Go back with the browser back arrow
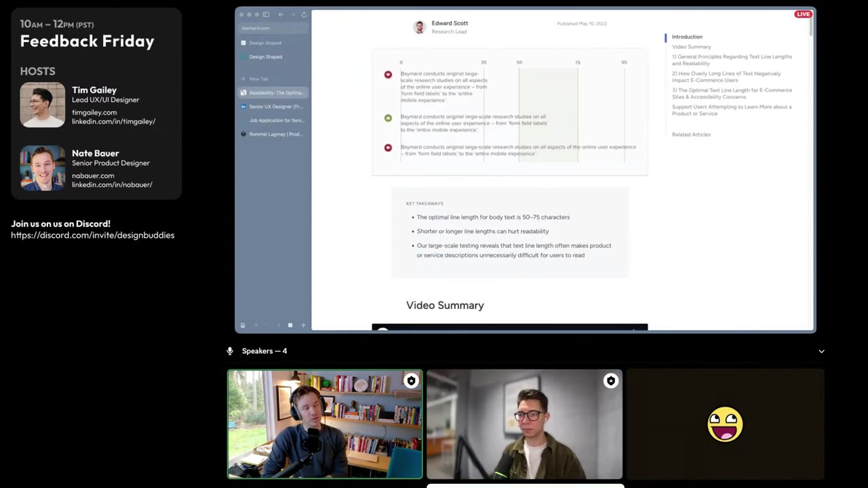Viewport: 868px width, 488px height. click(281, 14)
